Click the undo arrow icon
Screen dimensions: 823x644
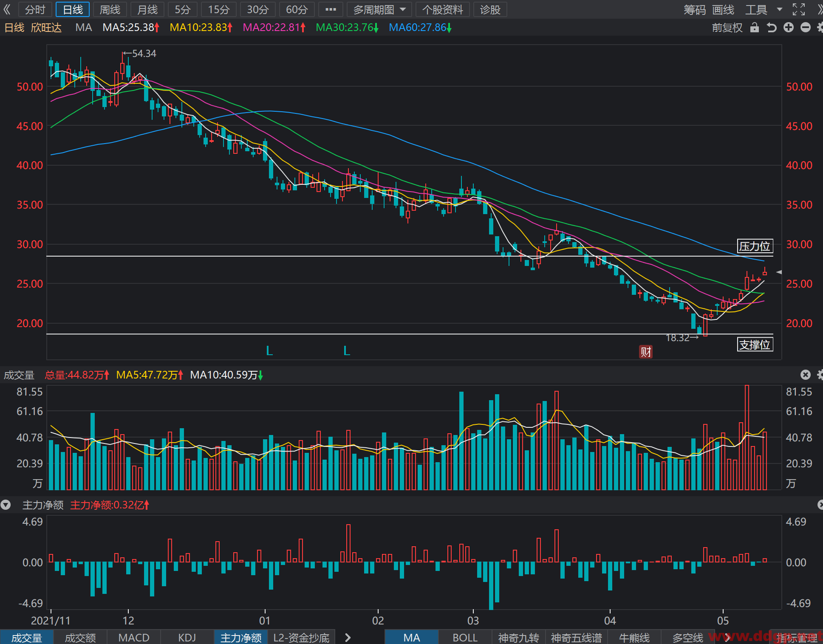[x=772, y=28]
